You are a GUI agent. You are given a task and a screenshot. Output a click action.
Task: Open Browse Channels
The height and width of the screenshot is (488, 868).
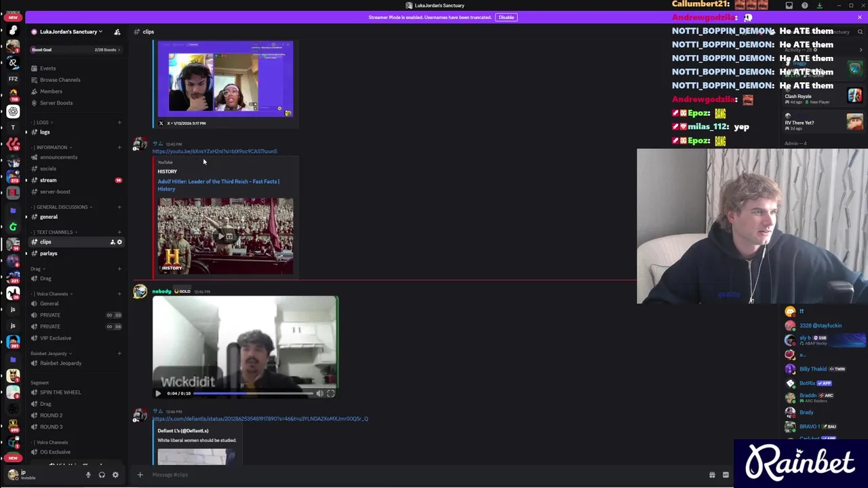click(60, 80)
